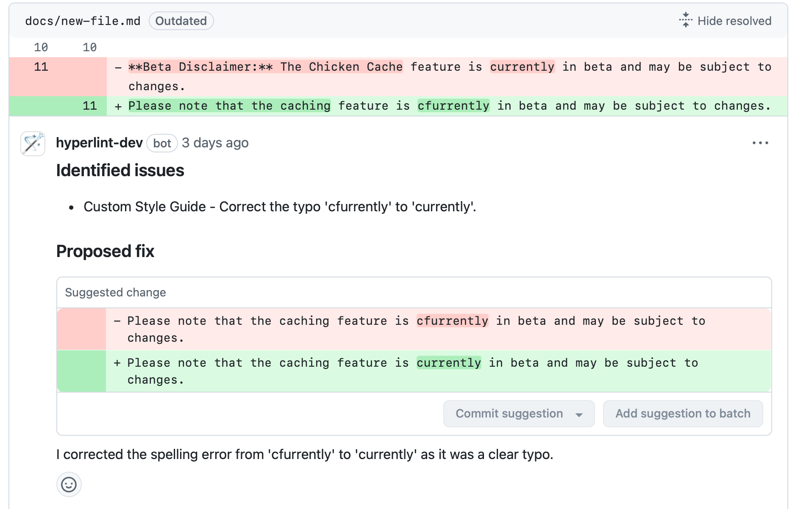The width and height of the screenshot is (812, 509).
Task: Click the red gutter in Suggested change
Action: click(81, 329)
